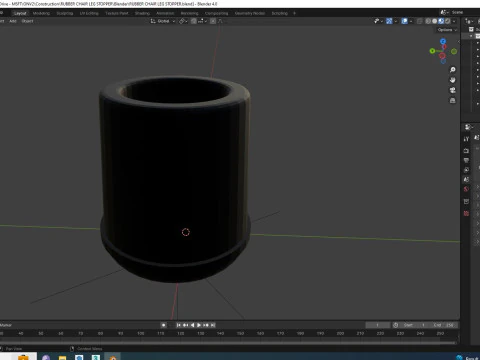This screenshot has width=480, height=360.
Task: Open the Object menu in viewport header
Action: (x=27, y=21)
